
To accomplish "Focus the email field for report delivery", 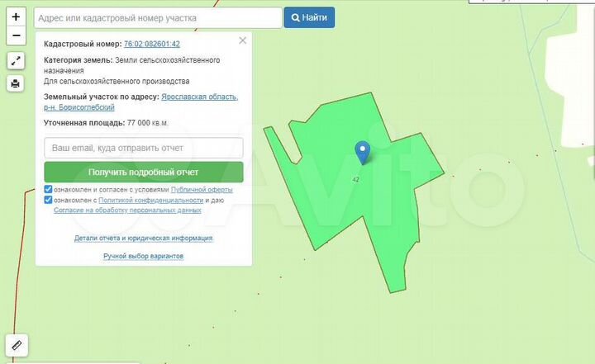I will coord(143,148).
